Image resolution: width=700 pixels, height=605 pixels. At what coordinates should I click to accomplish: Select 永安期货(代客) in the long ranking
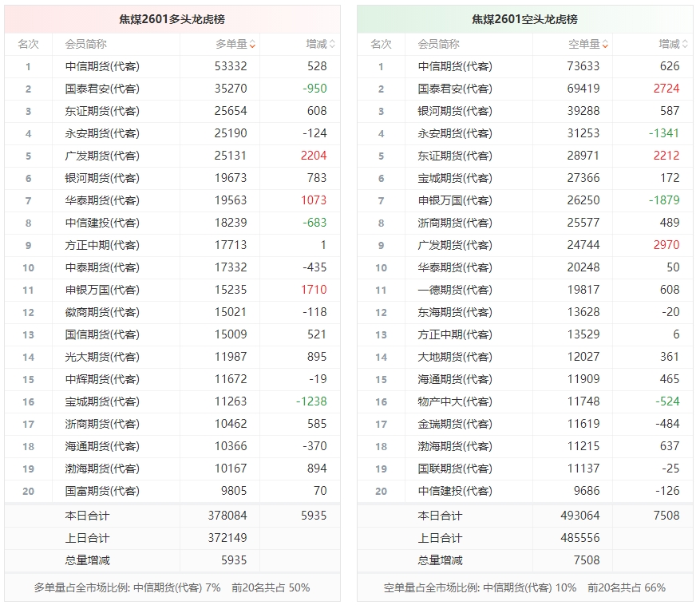[102, 133]
